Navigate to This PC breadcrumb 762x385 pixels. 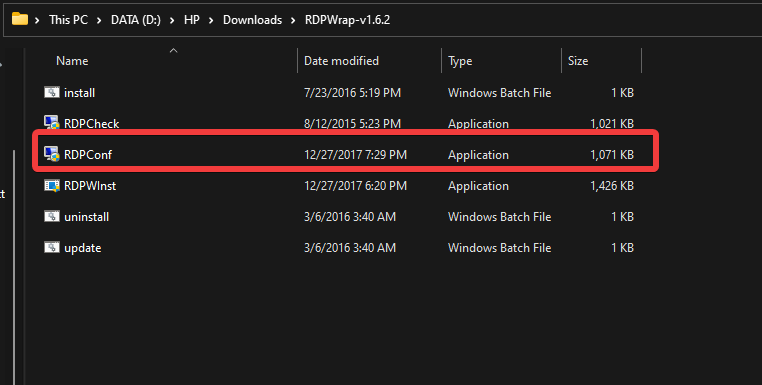pyautogui.click(x=69, y=20)
